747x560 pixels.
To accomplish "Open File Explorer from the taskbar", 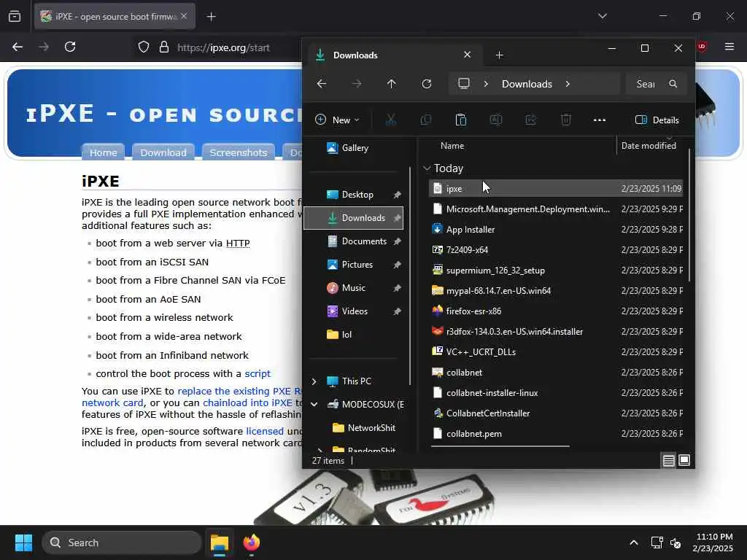I will pyautogui.click(x=220, y=542).
